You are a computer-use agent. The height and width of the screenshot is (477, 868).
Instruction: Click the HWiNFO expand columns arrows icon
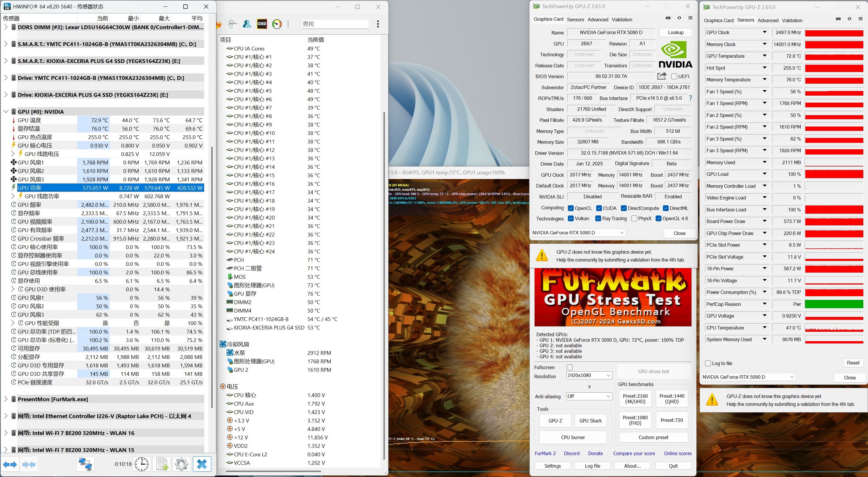[x=10, y=464]
